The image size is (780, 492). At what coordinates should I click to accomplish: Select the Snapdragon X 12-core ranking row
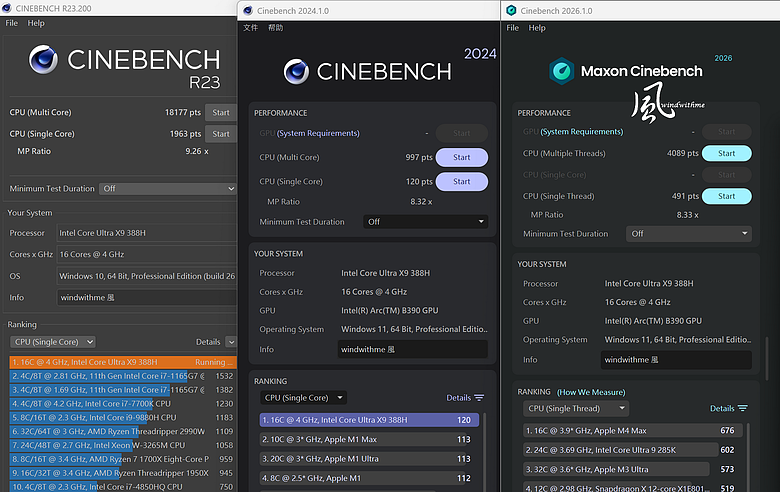coord(633,488)
